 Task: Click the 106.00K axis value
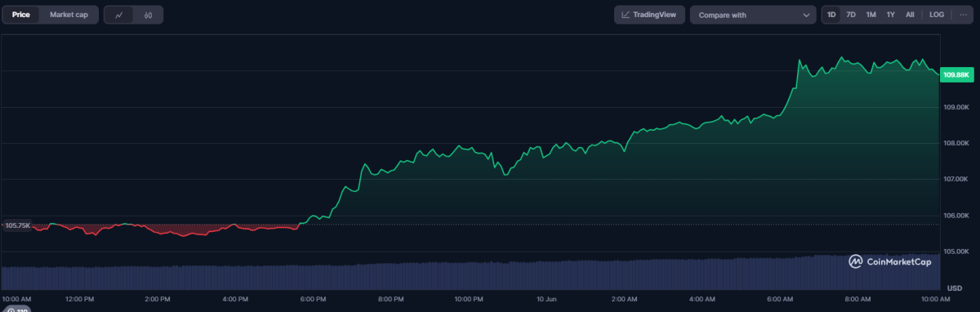click(956, 216)
